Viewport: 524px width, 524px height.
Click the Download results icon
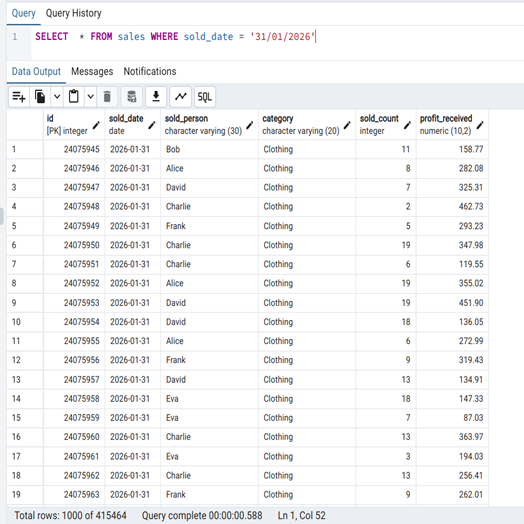(156, 97)
